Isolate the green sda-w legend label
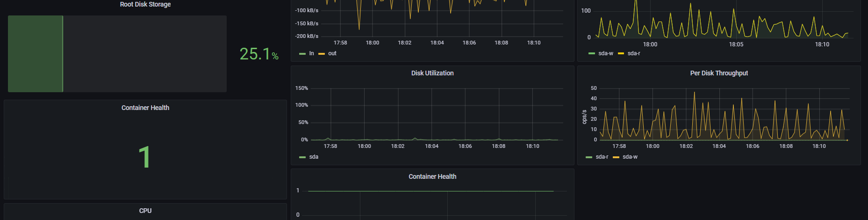Screen dimensions: 868x220 tap(606, 53)
